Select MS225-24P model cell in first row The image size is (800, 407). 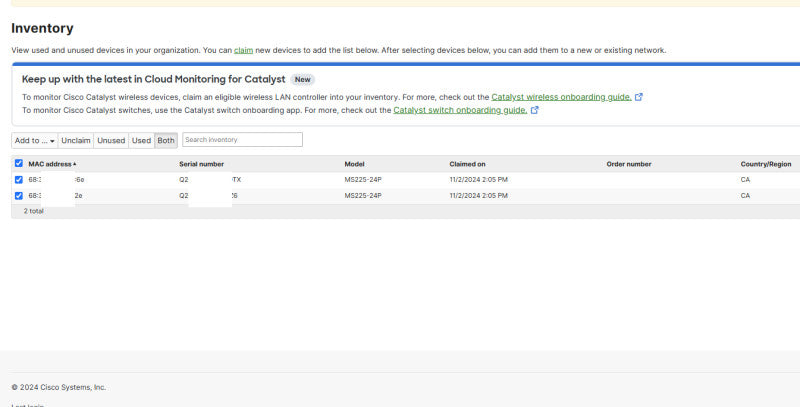[x=363, y=180]
